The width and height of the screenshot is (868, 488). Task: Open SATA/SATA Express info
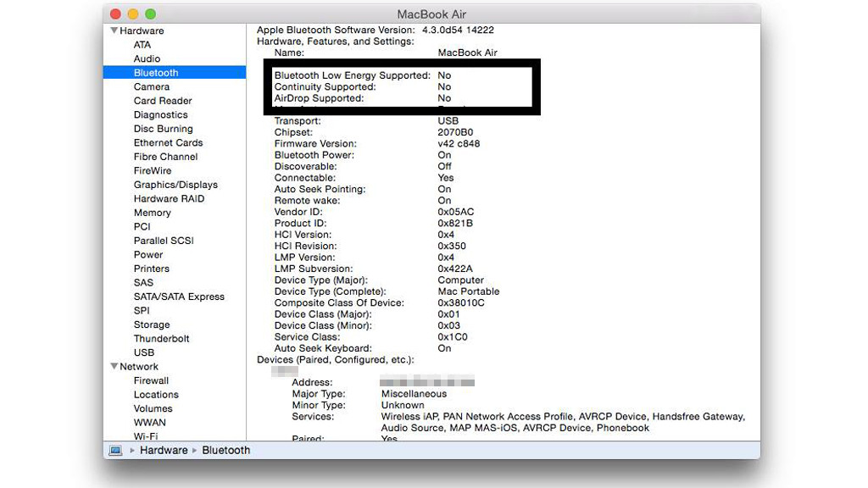[x=180, y=297]
